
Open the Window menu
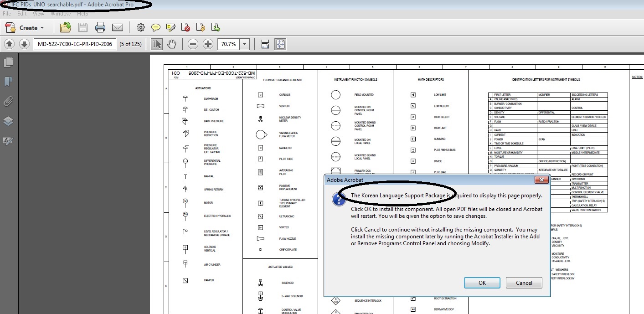[x=61, y=14]
